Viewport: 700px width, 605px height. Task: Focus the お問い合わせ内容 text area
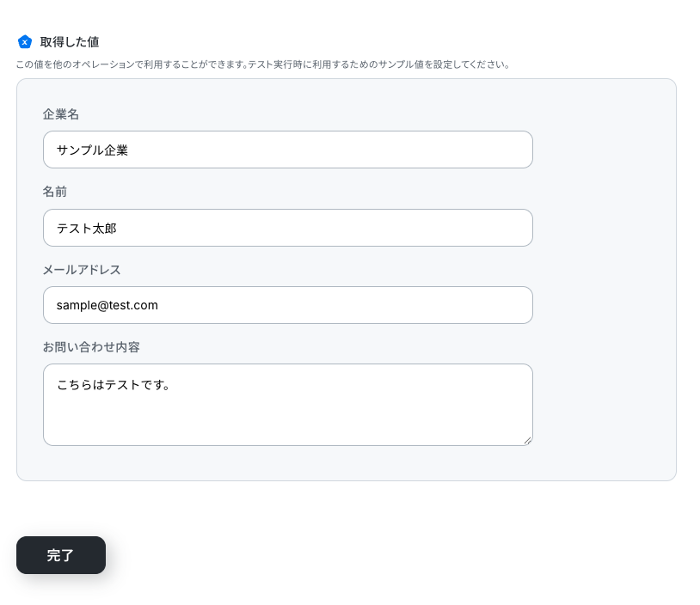click(288, 405)
